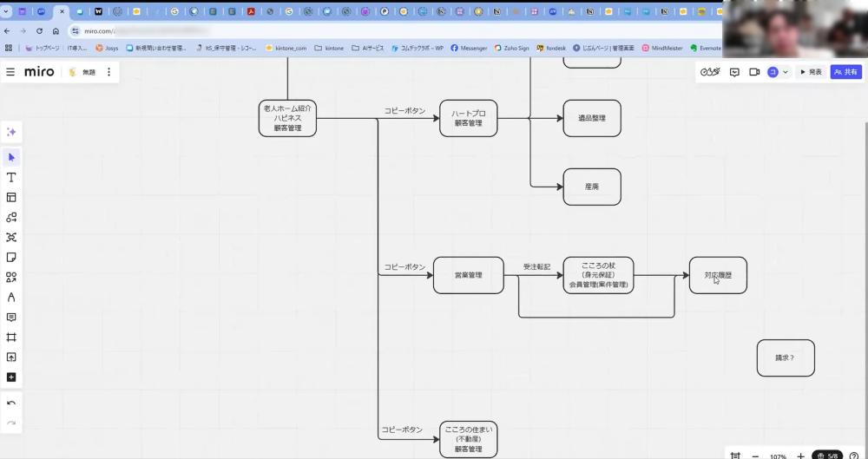868x459 pixels.
Task: Open the Chrome apps grid shortcut
Action: point(9,49)
